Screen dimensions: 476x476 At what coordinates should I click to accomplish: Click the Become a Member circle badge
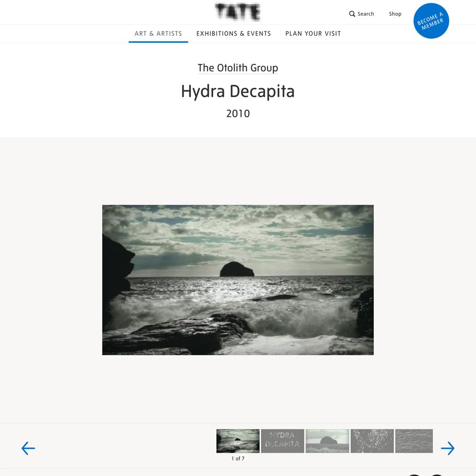tap(431, 20)
